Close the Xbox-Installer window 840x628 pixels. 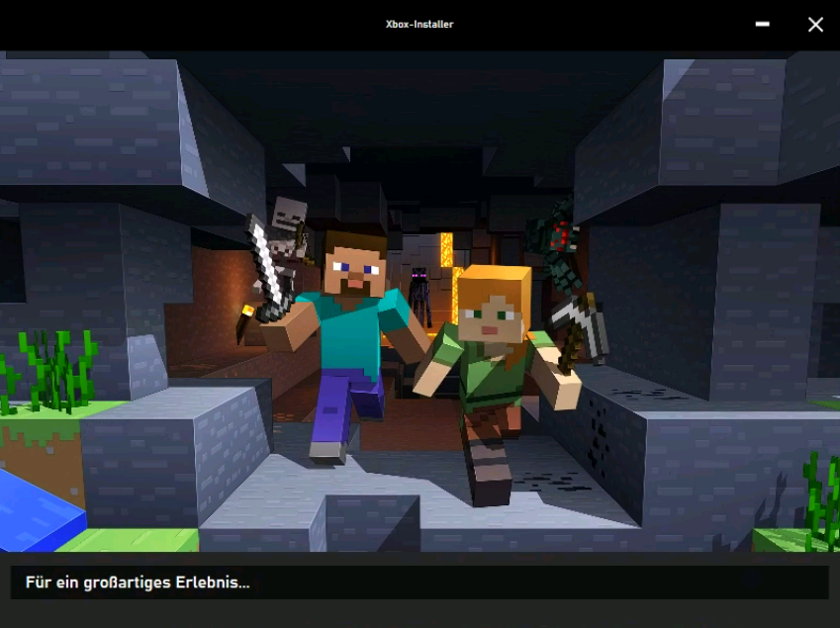point(815,24)
